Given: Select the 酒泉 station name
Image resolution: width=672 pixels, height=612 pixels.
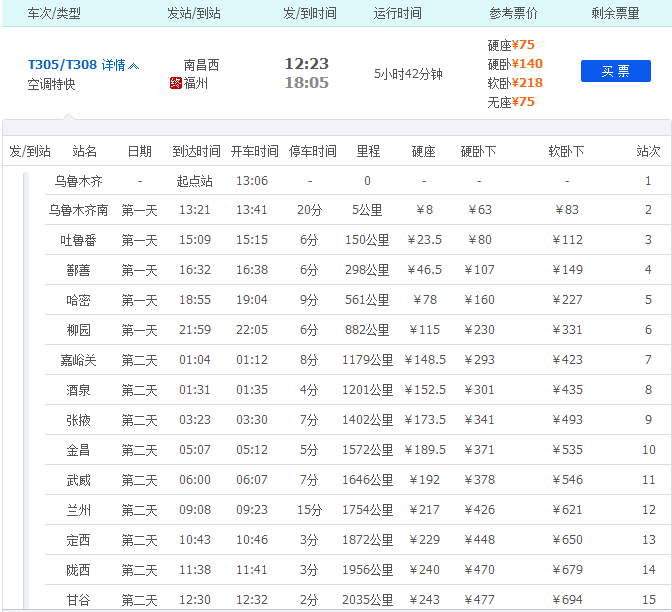Looking at the screenshot, I should pyautogui.click(x=78, y=390).
